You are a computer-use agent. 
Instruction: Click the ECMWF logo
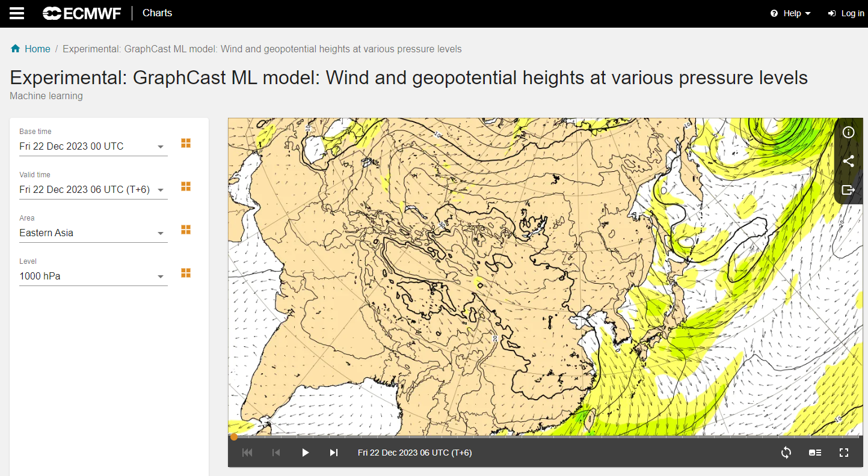tap(81, 13)
